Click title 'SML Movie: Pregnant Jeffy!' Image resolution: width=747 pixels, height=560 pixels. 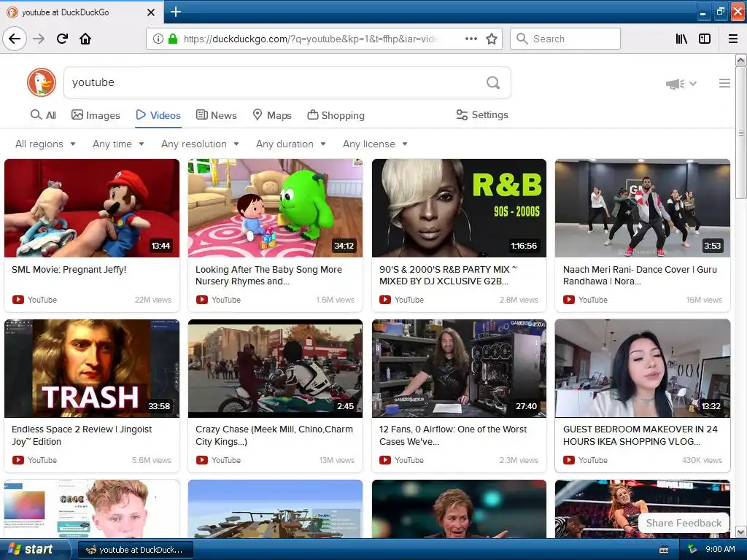tap(69, 270)
